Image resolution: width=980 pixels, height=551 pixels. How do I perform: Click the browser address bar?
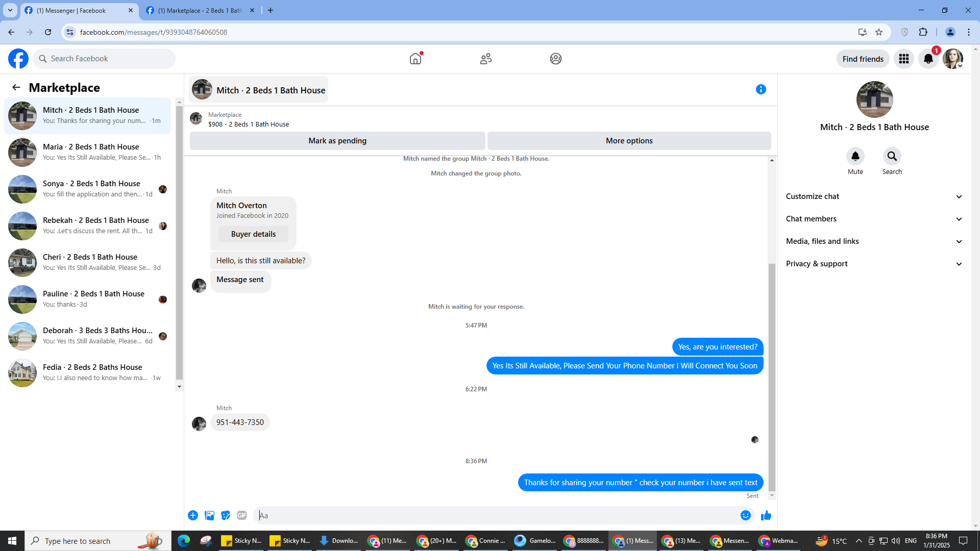coord(459,32)
